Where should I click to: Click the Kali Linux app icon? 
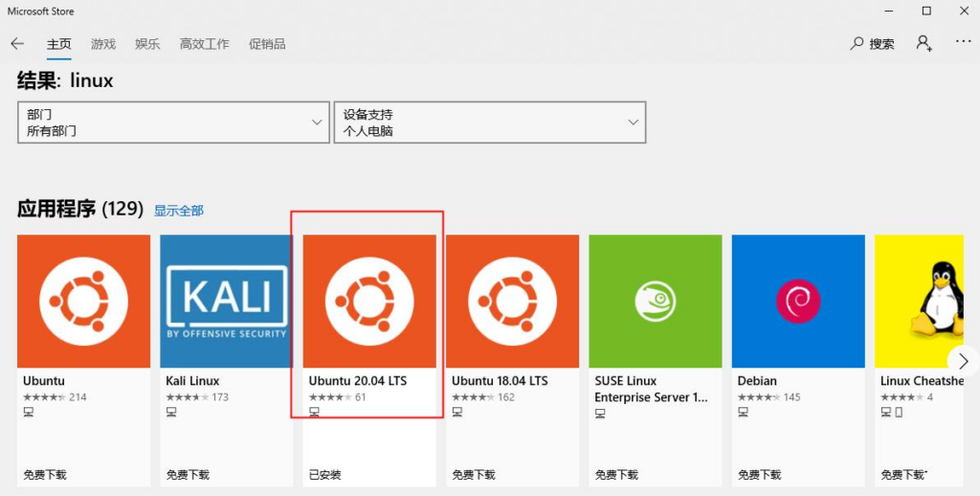(227, 301)
